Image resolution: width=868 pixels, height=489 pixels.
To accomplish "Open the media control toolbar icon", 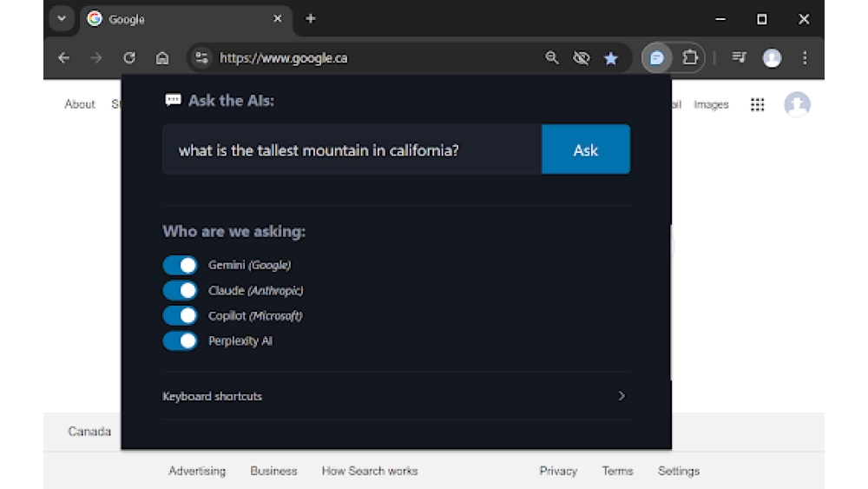I will (x=739, y=57).
